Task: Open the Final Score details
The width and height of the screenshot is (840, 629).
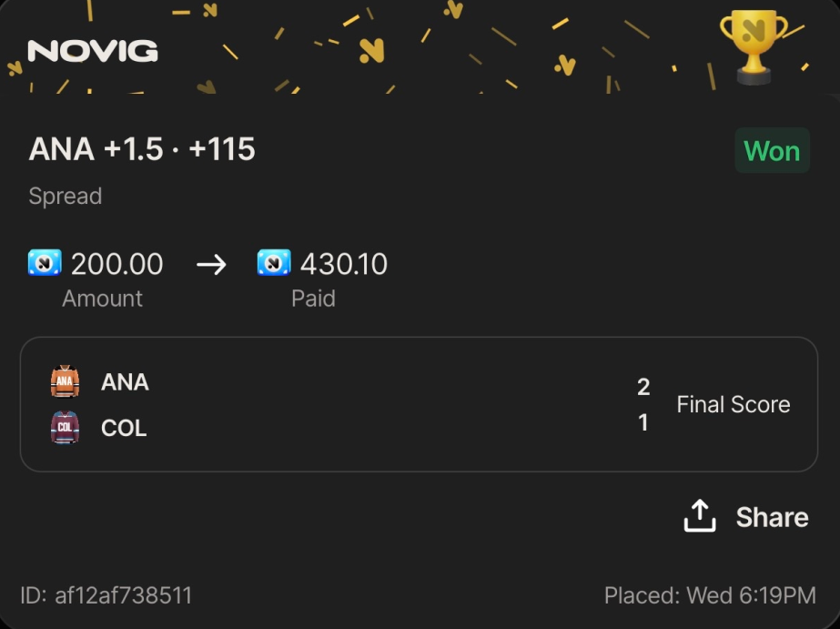Action: [734, 404]
